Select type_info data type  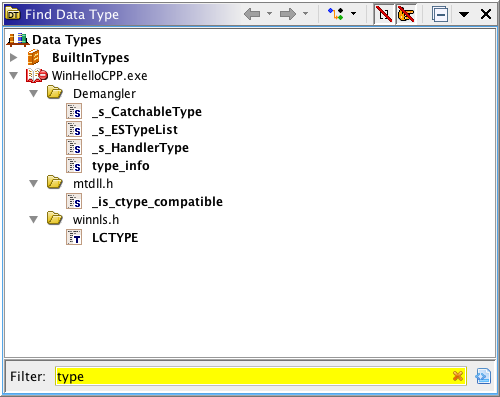point(121,166)
